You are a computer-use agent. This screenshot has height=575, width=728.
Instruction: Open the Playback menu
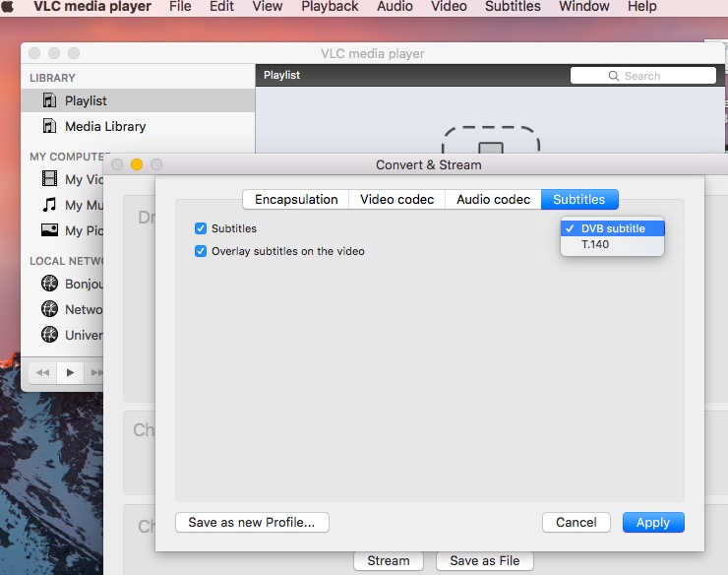[330, 7]
